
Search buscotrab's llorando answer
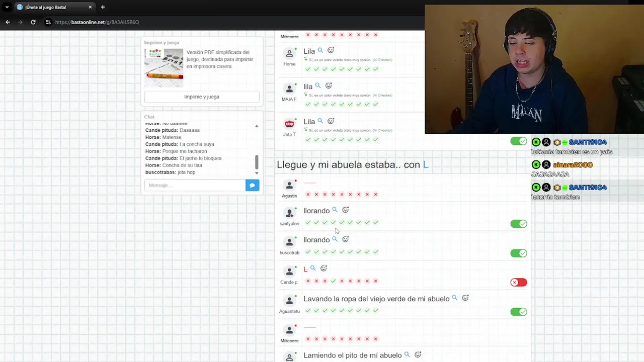coord(335,239)
